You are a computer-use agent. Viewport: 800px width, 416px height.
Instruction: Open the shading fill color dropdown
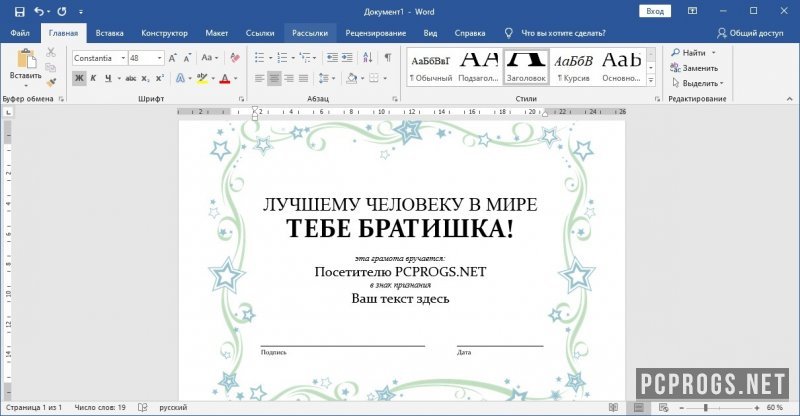click(x=363, y=78)
